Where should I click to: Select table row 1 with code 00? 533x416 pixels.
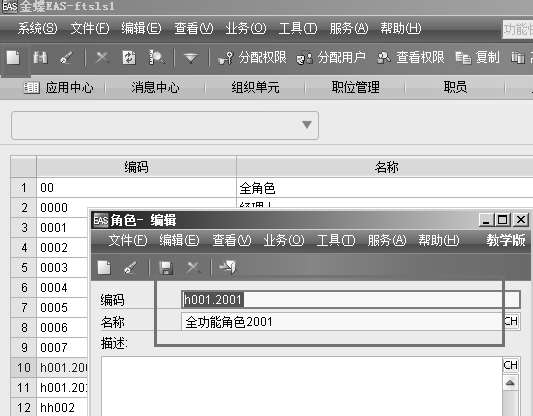[272, 187]
